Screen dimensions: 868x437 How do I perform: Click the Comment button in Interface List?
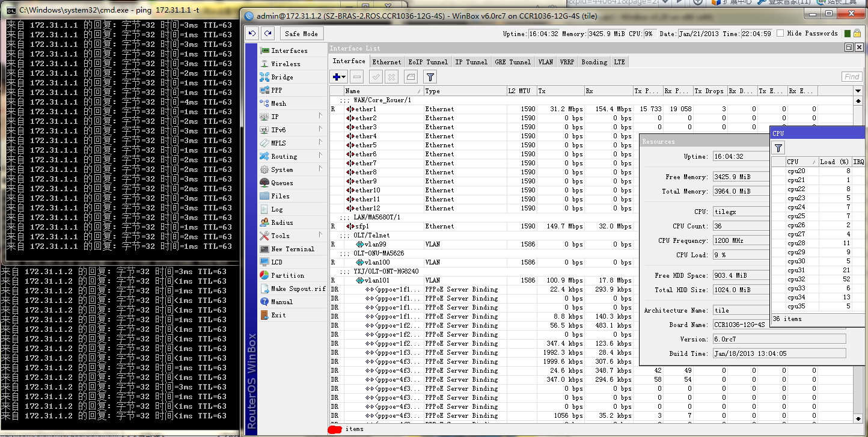click(x=411, y=77)
